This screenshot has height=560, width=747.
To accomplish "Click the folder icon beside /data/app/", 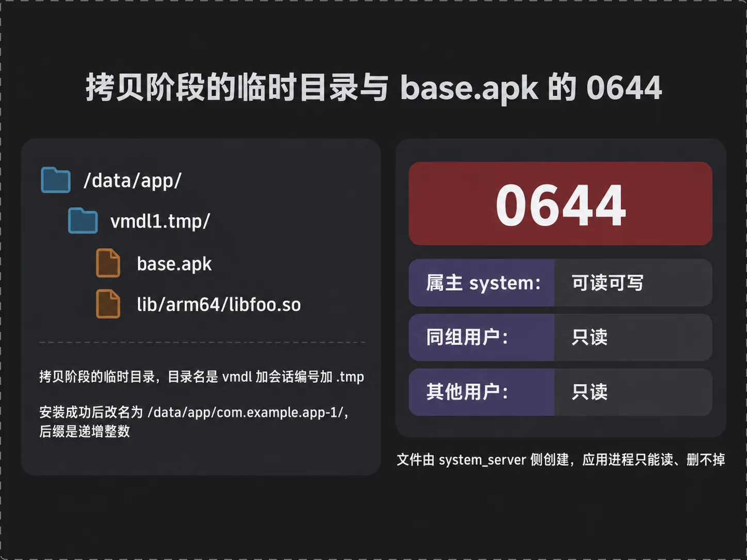I will point(56,180).
